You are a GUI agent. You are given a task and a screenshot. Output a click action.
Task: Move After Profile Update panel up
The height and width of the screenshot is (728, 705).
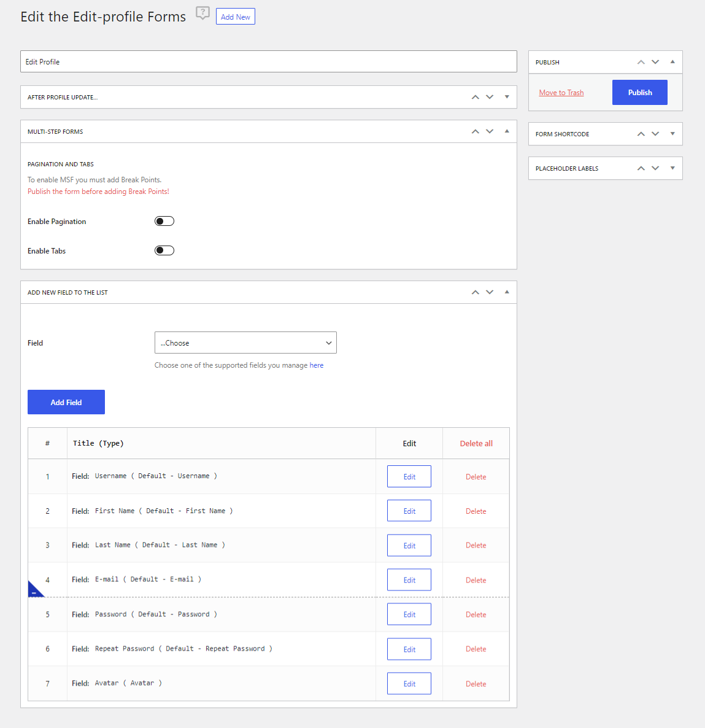click(476, 97)
